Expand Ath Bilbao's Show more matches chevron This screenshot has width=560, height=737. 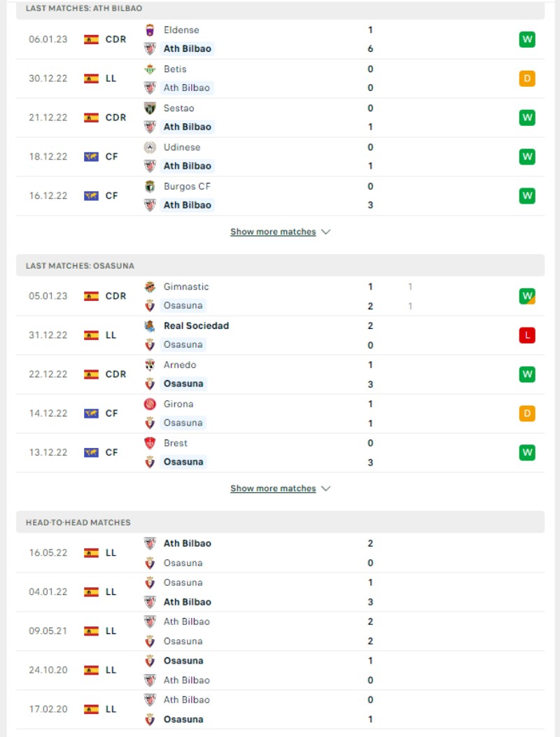coord(325,232)
